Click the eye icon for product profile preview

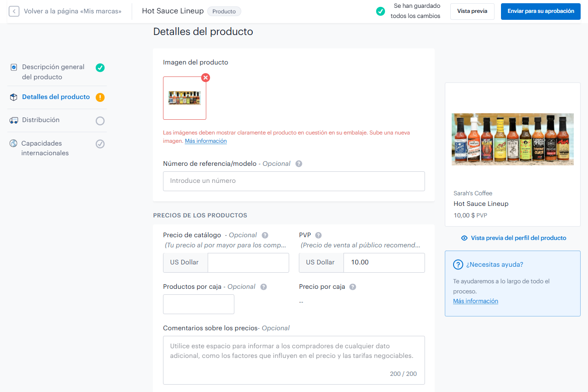click(x=465, y=238)
